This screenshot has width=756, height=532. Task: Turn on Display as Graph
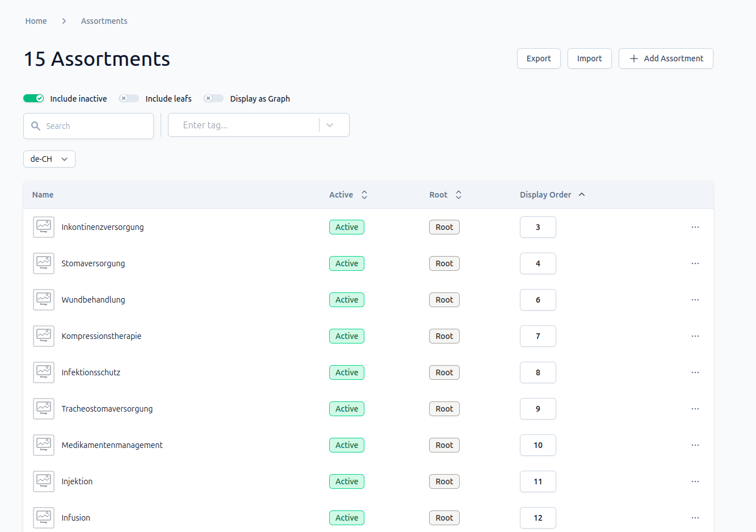(x=213, y=98)
